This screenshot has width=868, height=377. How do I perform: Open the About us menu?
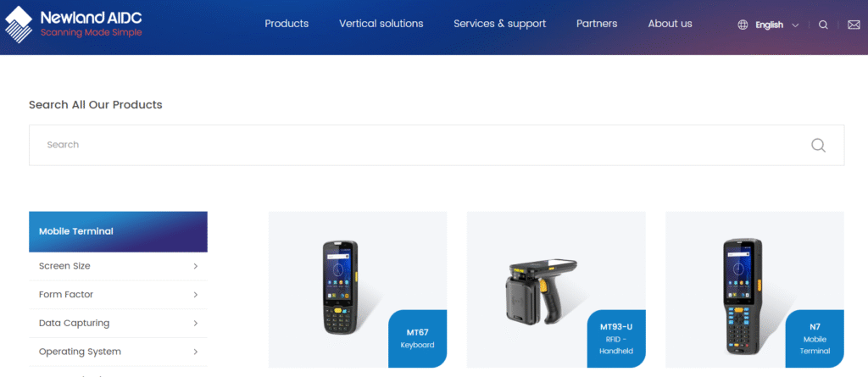[x=670, y=24]
